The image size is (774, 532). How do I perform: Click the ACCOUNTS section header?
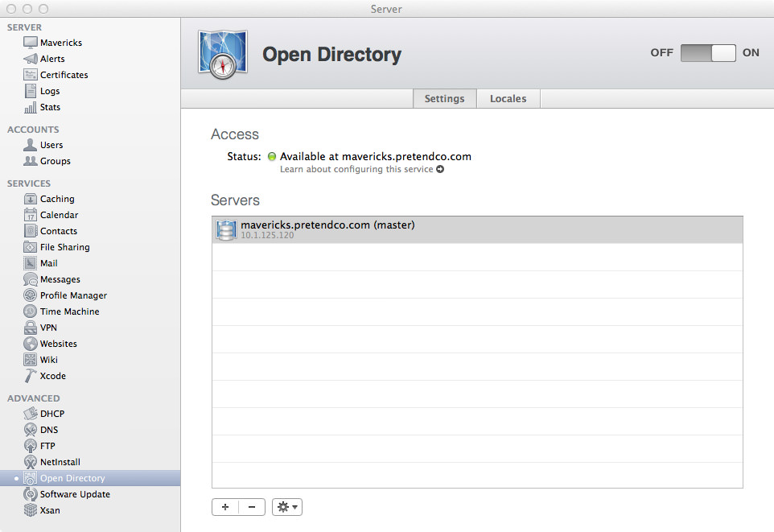(x=33, y=130)
